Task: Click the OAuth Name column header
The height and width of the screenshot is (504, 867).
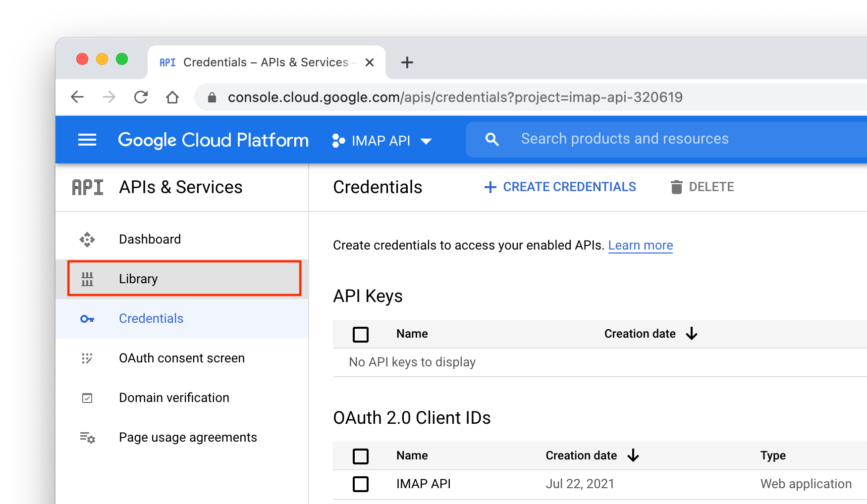Action: pos(412,455)
